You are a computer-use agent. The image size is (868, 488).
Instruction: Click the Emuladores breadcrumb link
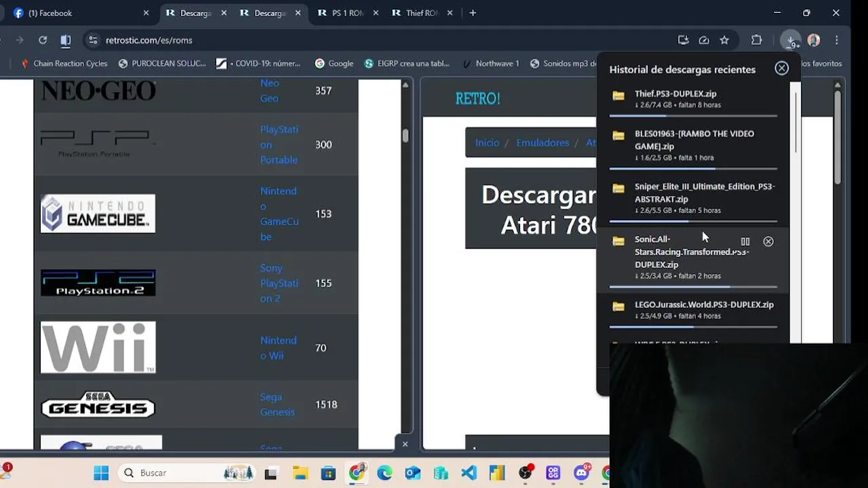click(x=542, y=142)
